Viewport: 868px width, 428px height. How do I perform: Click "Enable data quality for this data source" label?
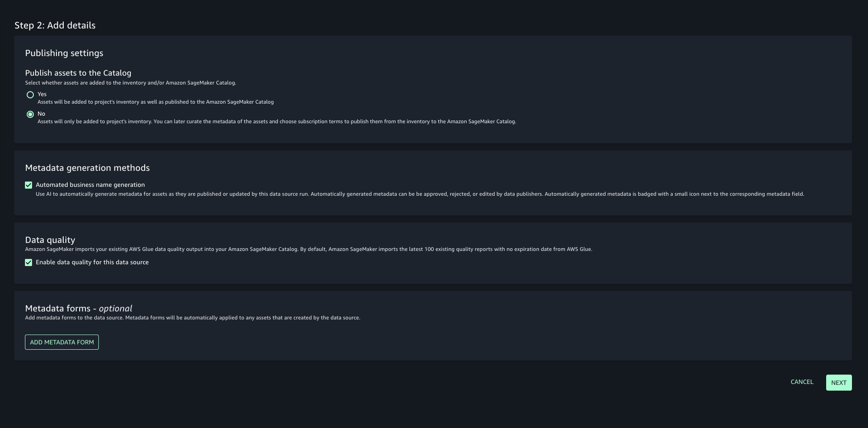pyautogui.click(x=92, y=262)
